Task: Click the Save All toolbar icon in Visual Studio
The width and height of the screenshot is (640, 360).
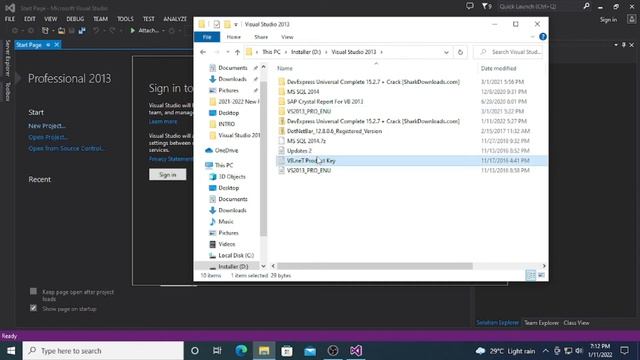Action: tap(82, 30)
